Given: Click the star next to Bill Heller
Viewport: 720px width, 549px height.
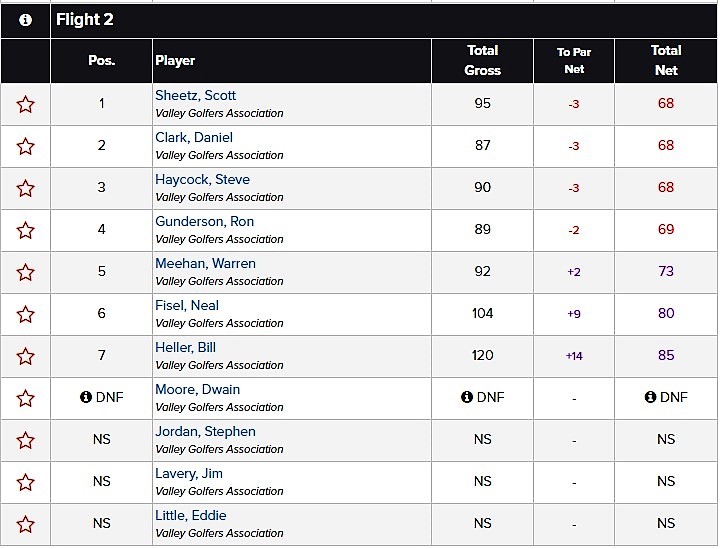Looking at the screenshot, I should pos(25,356).
